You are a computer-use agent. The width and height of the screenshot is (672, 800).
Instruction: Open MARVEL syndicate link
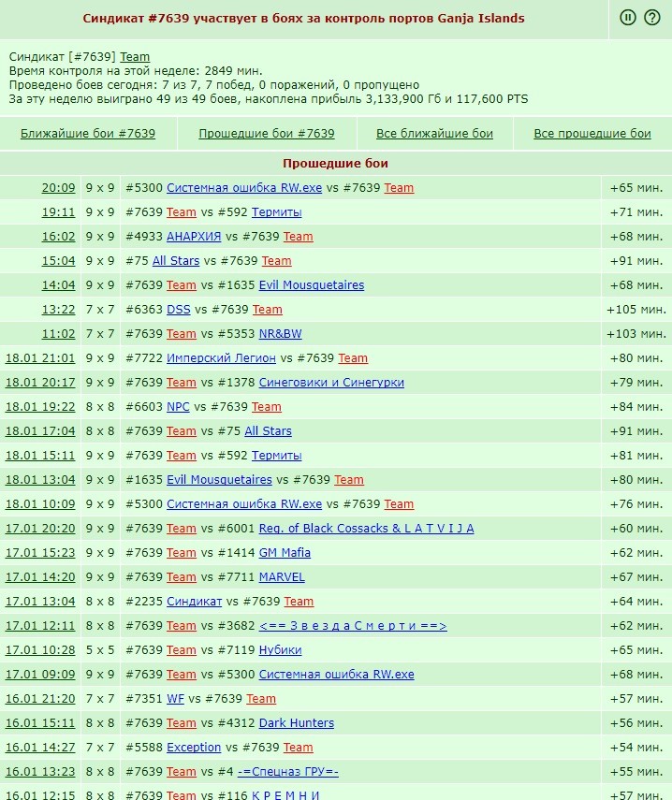click(x=282, y=577)
